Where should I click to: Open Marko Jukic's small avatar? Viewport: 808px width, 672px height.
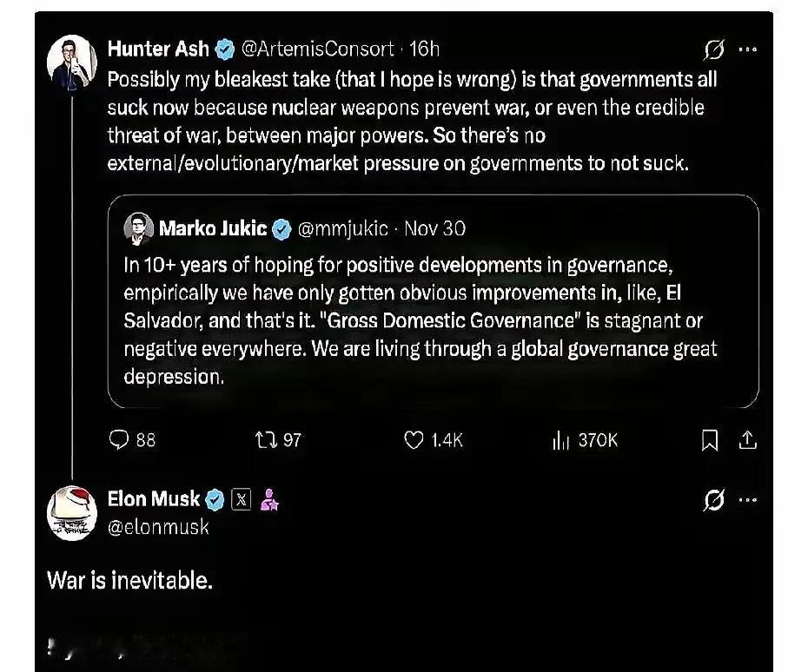(x=138, y=229)
